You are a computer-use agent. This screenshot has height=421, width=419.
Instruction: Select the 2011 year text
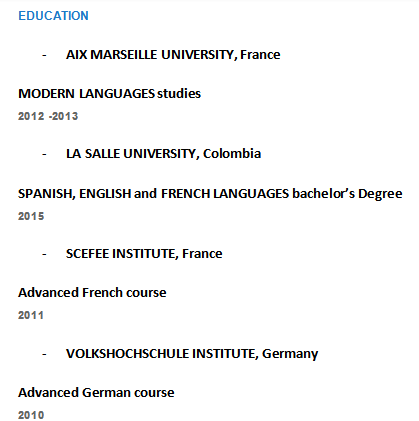point(31,315)
